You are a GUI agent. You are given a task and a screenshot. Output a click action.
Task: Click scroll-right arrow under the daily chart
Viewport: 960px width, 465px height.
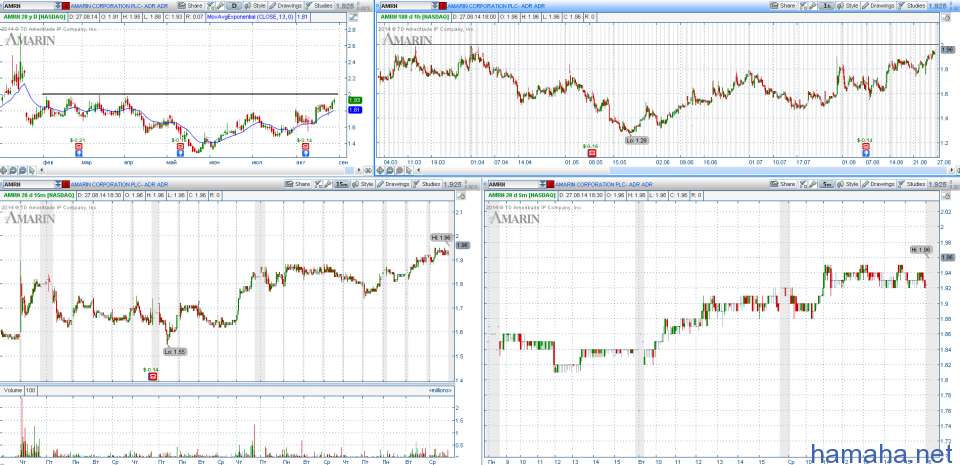359,170
